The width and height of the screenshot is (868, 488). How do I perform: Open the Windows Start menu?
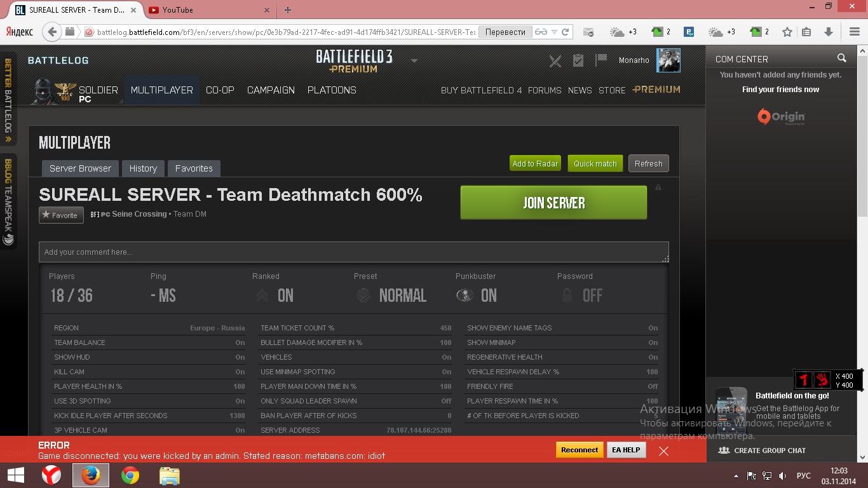point(15,475)
